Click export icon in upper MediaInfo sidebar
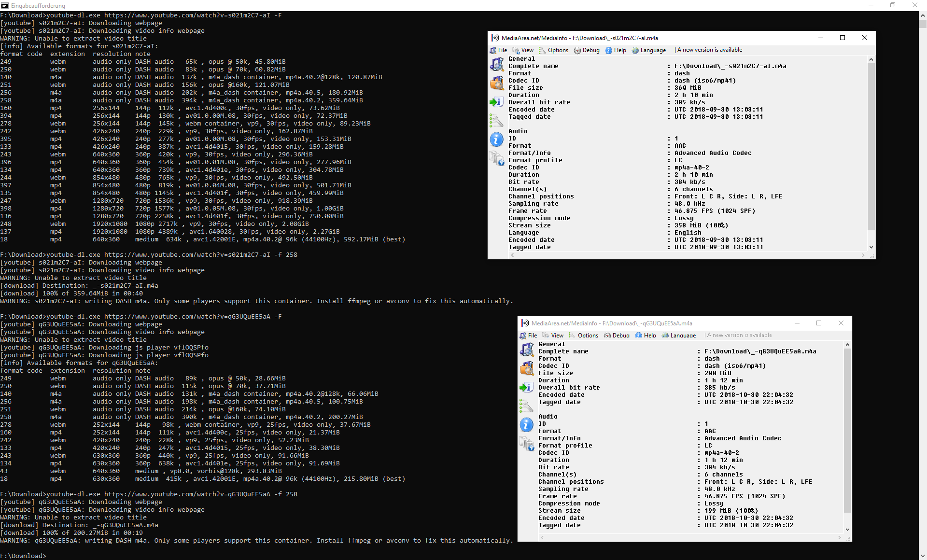This screenshot has width=927, height=560. click(497, 102)
